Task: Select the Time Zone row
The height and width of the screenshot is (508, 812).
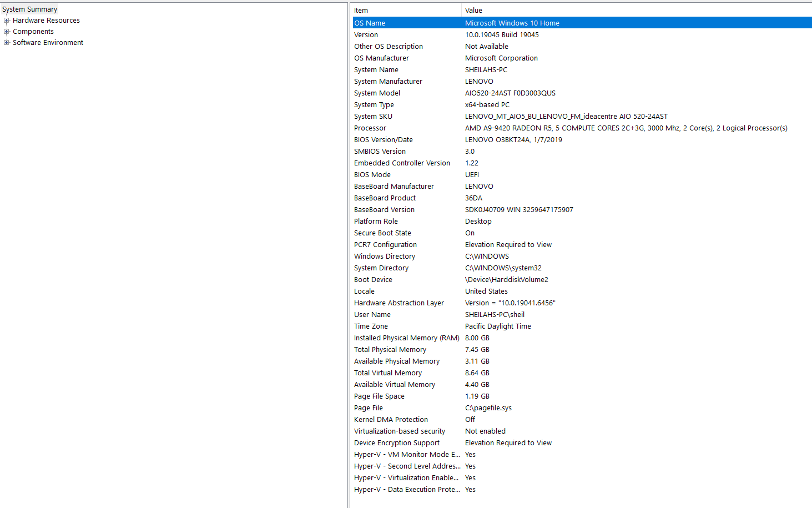Action: tap(582, 326)
